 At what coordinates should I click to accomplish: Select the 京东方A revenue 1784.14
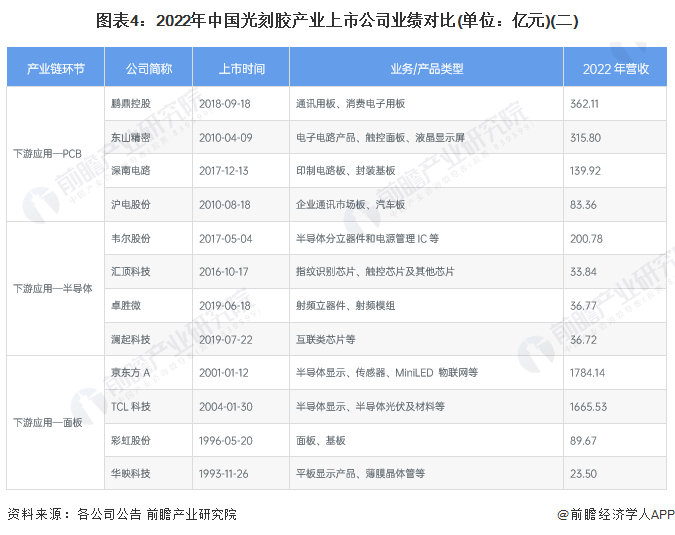pyautogui.click(x=587, y=373)
